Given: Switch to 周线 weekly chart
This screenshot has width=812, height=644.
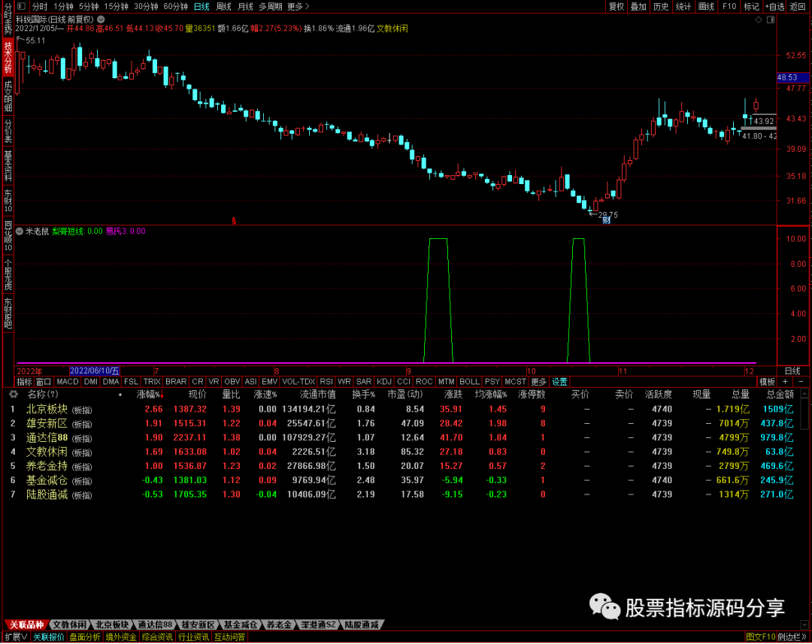Looking at the screenshot, I should 223,7.
